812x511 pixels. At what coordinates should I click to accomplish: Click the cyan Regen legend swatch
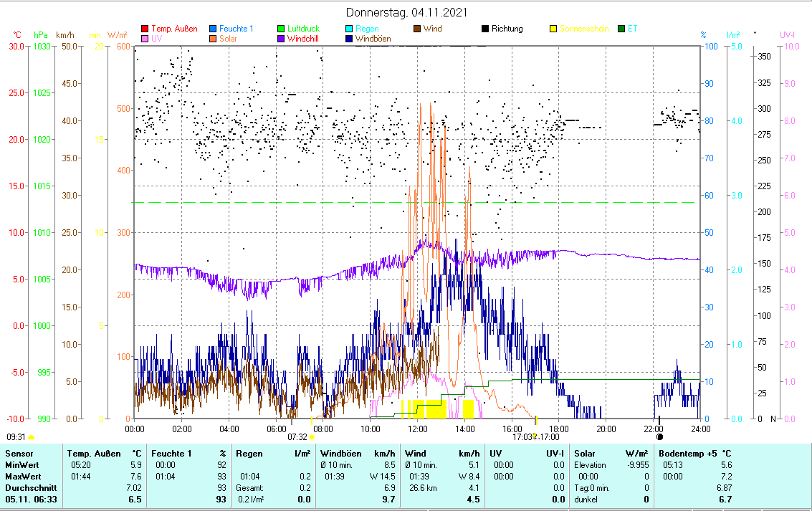coord(349,29)
